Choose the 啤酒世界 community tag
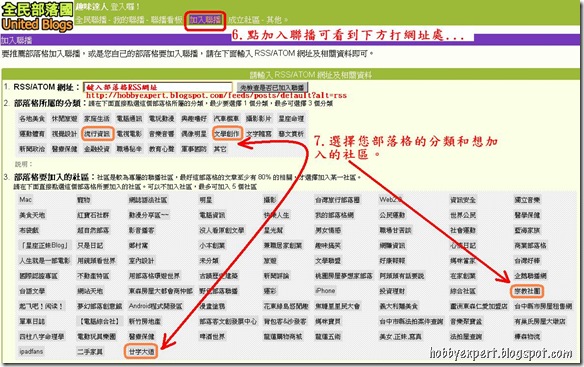 212,336
